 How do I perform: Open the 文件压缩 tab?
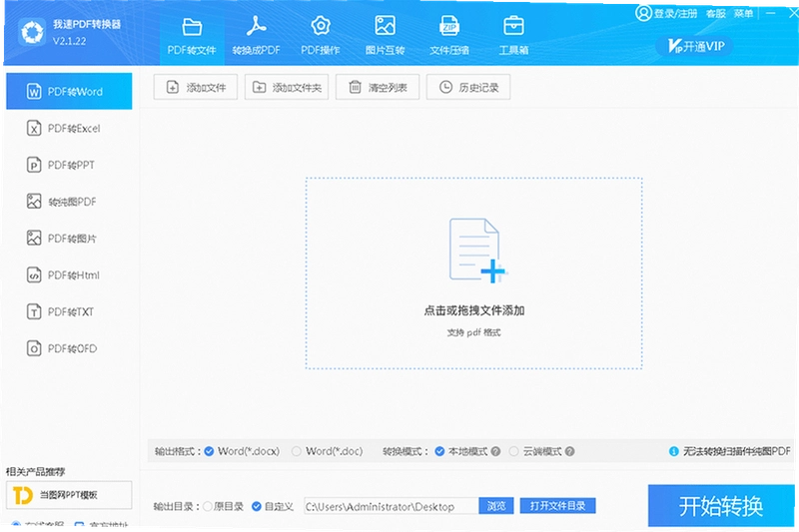click(448, 37)
